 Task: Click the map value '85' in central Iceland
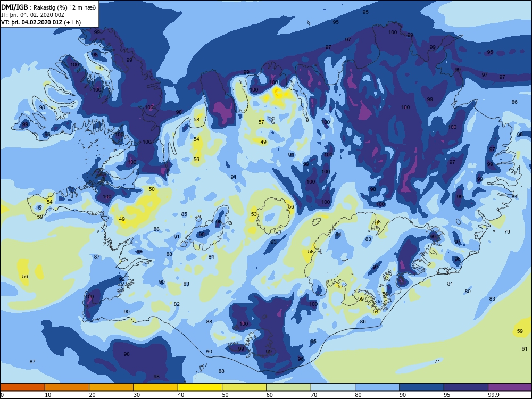(x=184, y=214)
